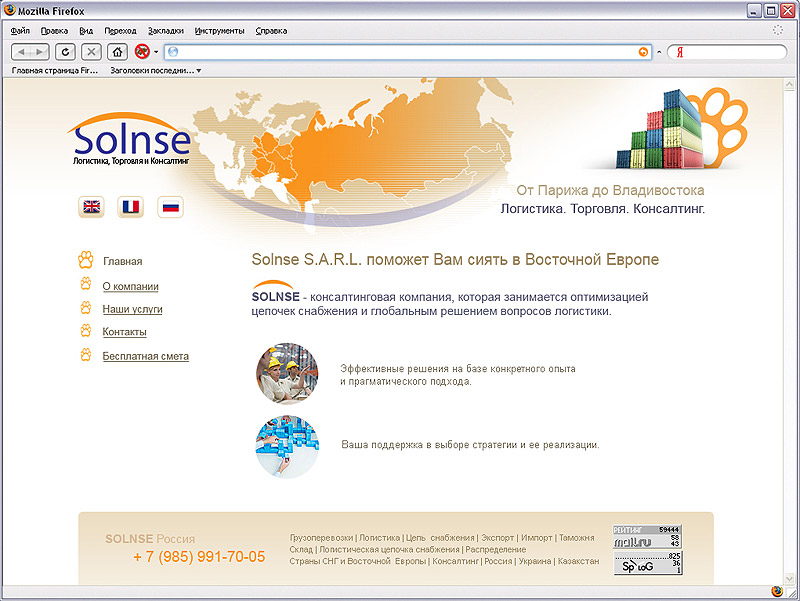Click the Распределение footer text
Viewport: 800px width, 601px height.
pos(495,549)
